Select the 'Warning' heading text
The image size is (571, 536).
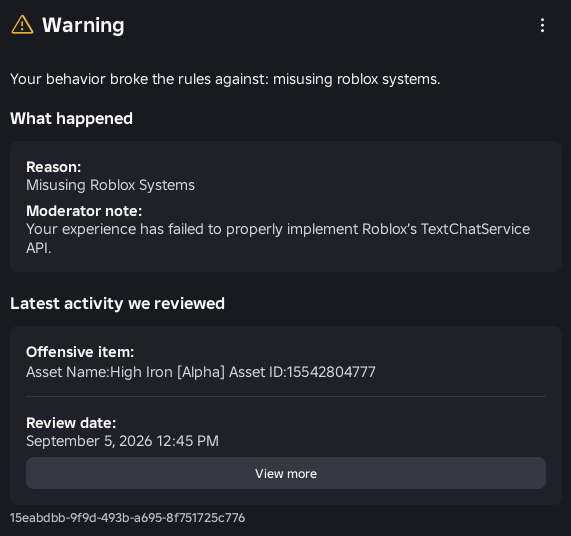83,25
